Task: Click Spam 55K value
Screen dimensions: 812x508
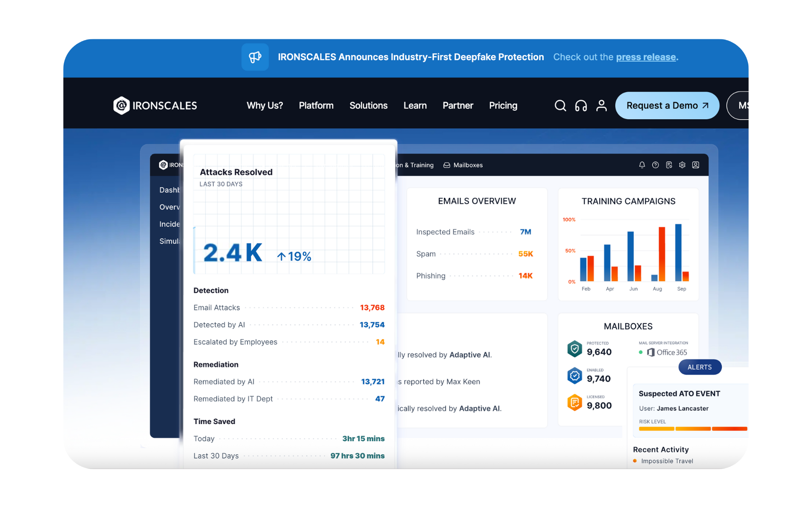Action: click(x=526, y=254)
